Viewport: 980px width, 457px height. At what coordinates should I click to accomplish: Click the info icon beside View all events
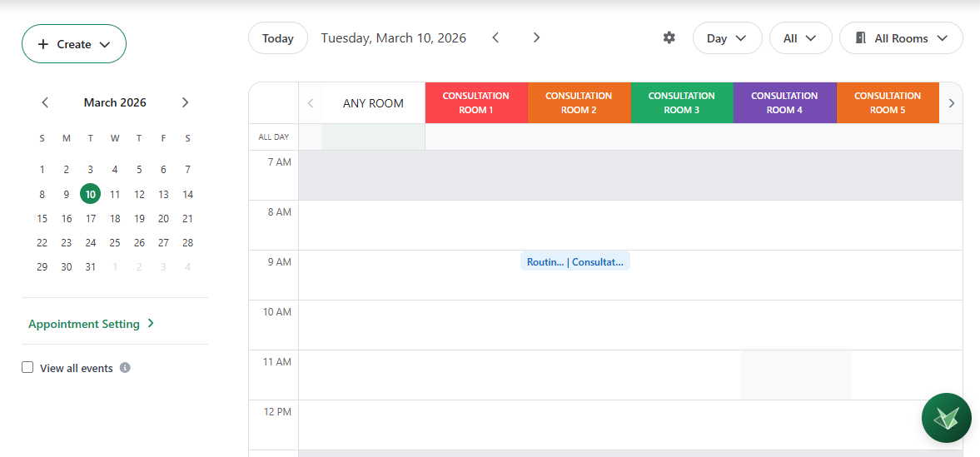coord(125,368)
